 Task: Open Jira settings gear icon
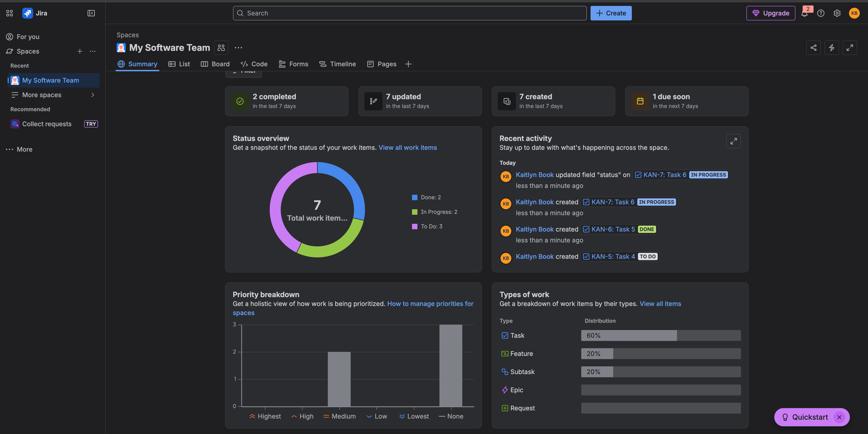(x=837, y=13)
